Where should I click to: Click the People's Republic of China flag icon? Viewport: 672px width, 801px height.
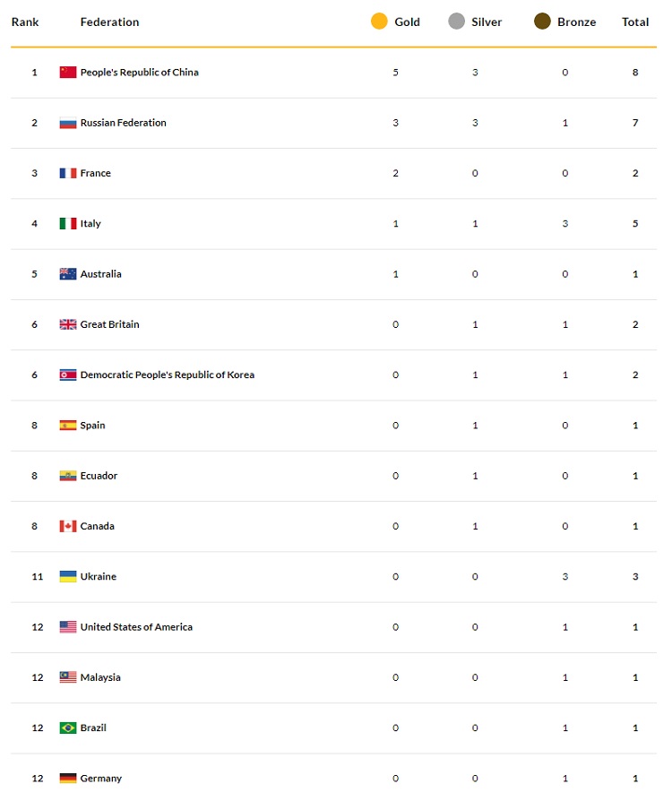coord(68,72)
